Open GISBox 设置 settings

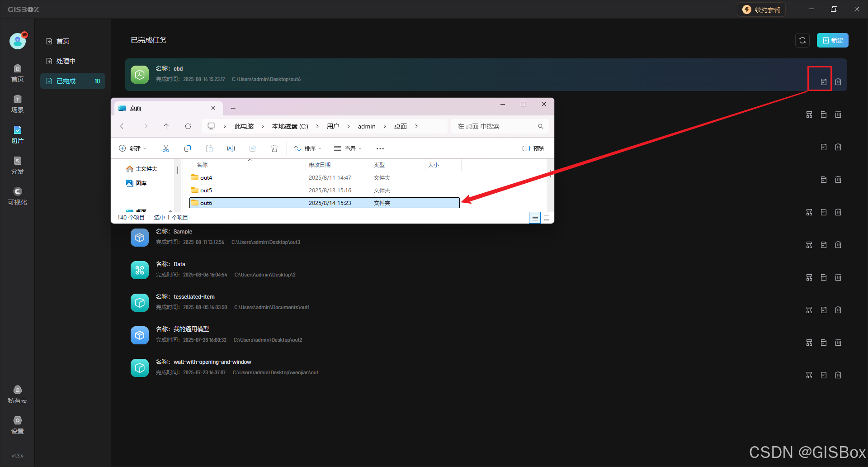click(x=18, y=425)
